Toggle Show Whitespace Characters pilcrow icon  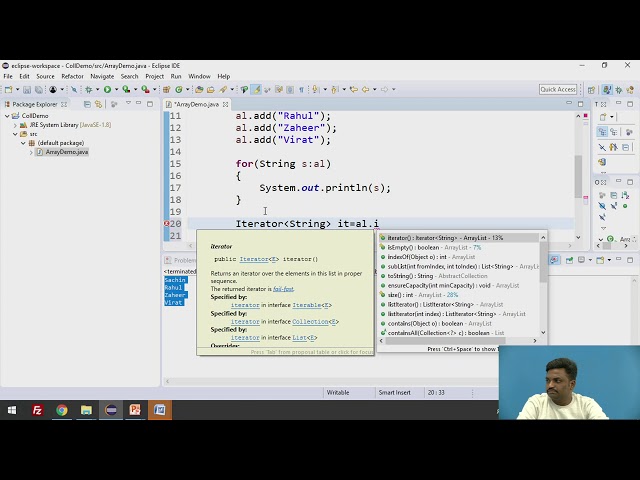click(x=302, y=89)
